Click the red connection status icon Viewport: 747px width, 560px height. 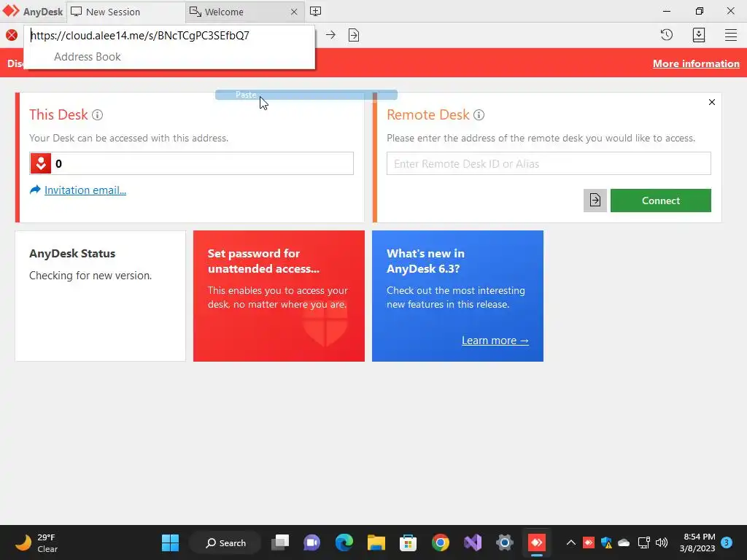coord(12,35)
